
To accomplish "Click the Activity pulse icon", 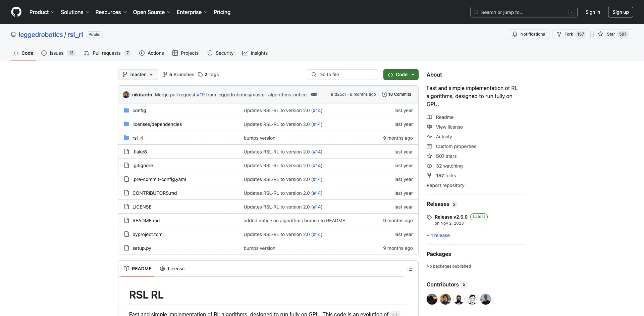I will (x=429, y=137).
